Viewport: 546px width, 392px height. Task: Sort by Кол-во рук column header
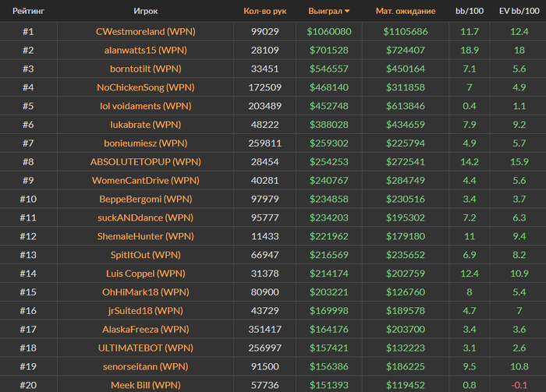coord(264,11)
